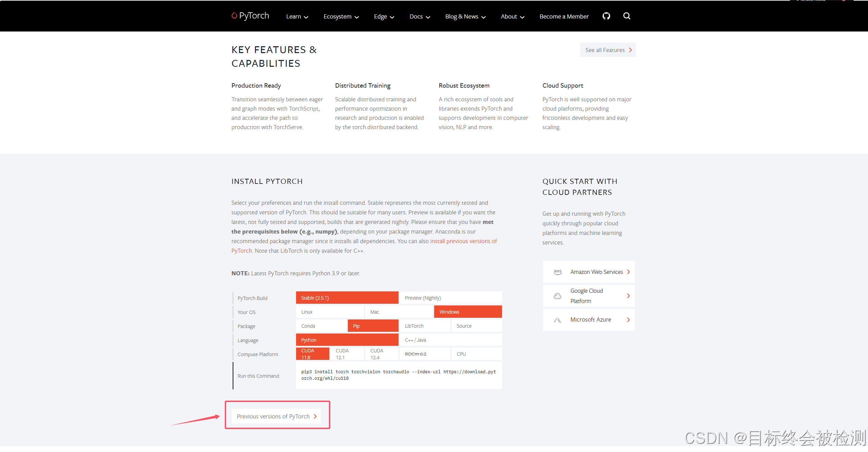Expand the Learn dropdown menu
The height and width of the screenshot is (452, 868).
[x=297, y=16]
